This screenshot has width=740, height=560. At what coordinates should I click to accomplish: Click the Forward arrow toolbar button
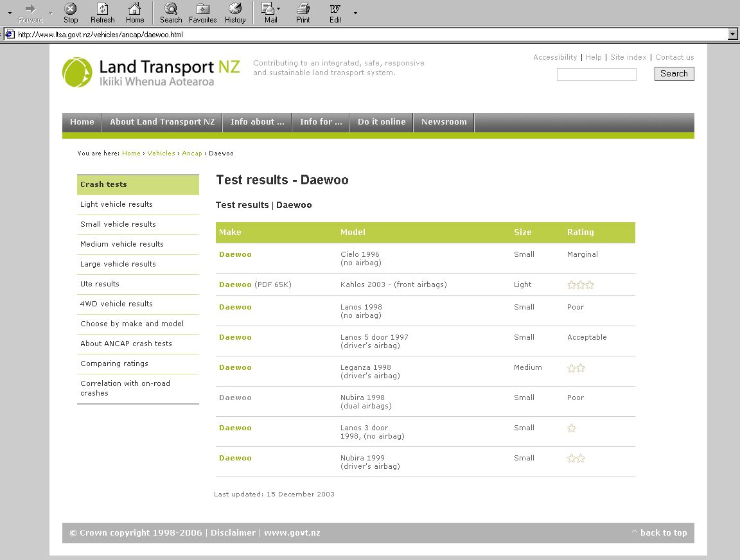tap(30, 13)
